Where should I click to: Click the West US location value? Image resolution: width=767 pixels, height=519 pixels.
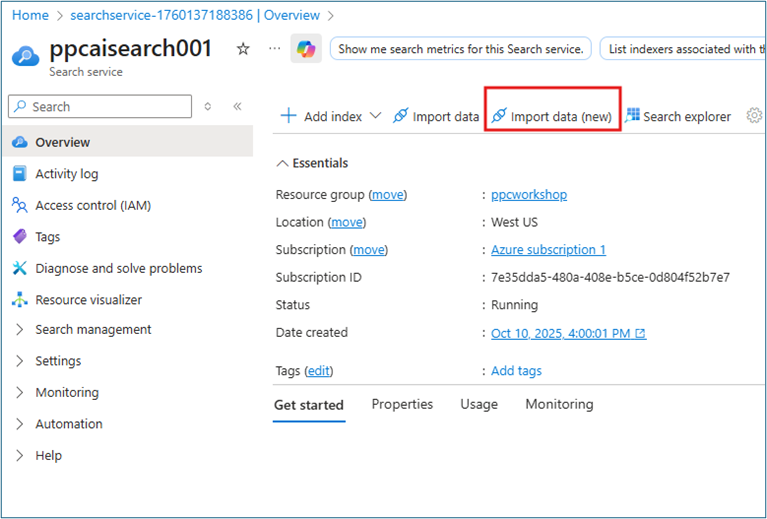pos(514,222)
